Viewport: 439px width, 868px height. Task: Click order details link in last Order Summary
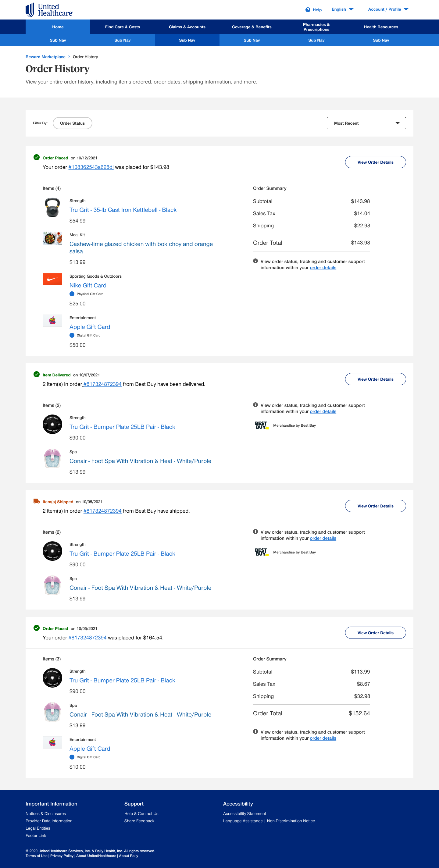point(323,738)
